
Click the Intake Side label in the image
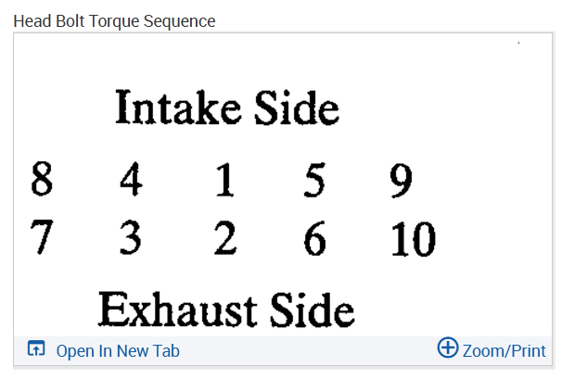point(227,108)
